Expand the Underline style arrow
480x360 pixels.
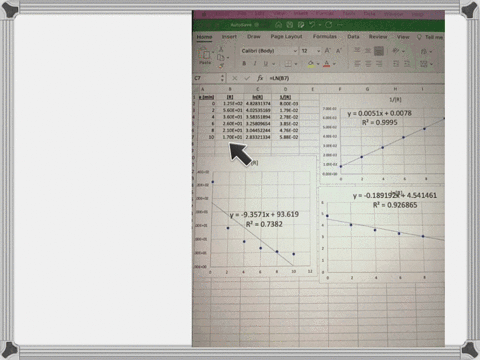[273, 64]
